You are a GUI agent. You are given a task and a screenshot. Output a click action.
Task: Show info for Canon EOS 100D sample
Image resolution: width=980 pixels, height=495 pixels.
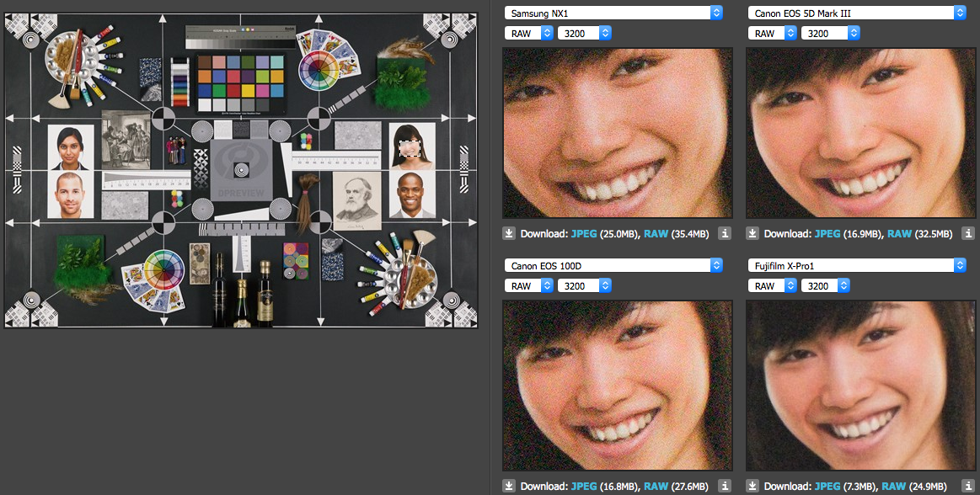pyautogui.click(x=725, y=486)
